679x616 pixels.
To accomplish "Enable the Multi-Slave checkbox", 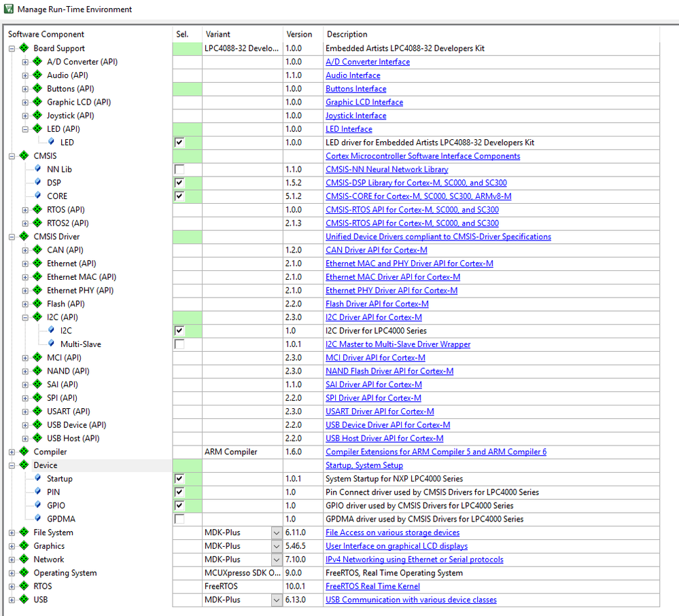I will (179, 344).
